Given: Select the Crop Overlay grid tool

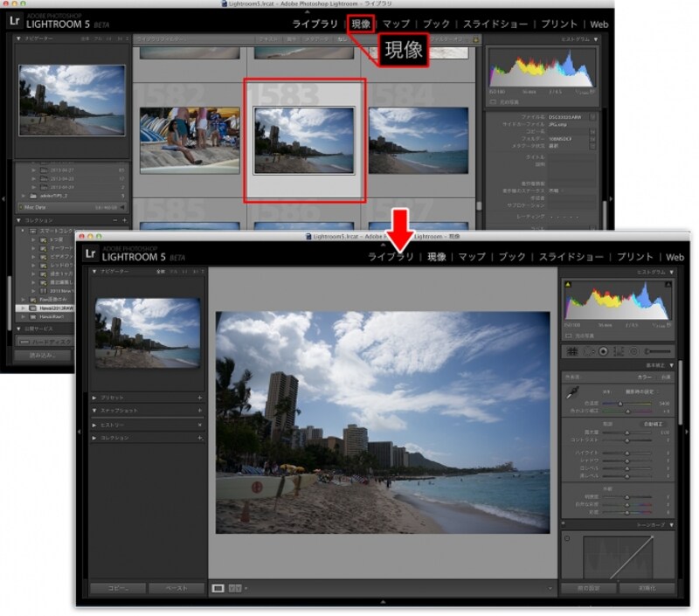Looking at the screenshot, I should click(574, 351).
